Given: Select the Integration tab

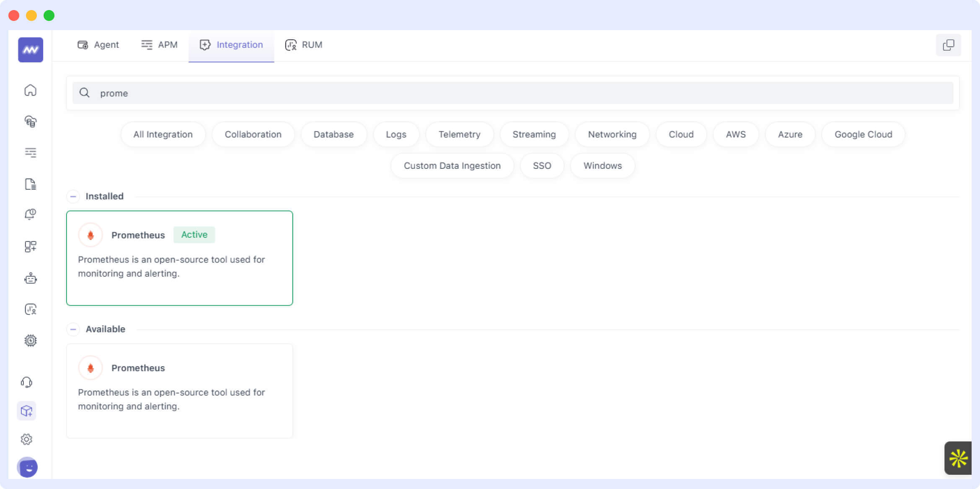Looking at the screenshot, I should (x=231, y=45).
